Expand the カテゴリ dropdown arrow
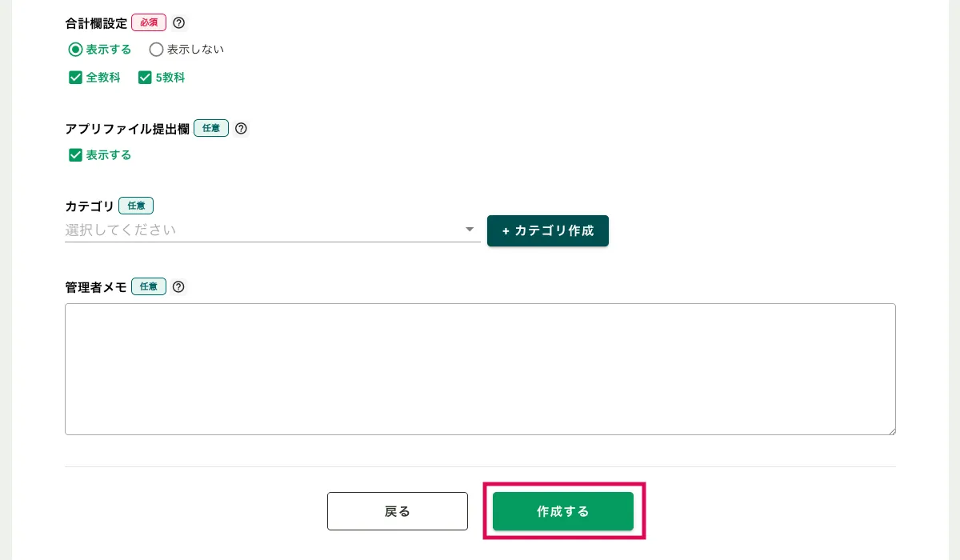The width and height of the screenshot is (960, 560). (x=470, y=230)
